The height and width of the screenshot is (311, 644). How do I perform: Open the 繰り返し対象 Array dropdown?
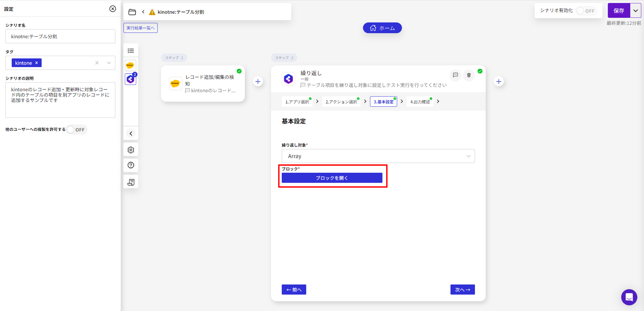(378, 156)
